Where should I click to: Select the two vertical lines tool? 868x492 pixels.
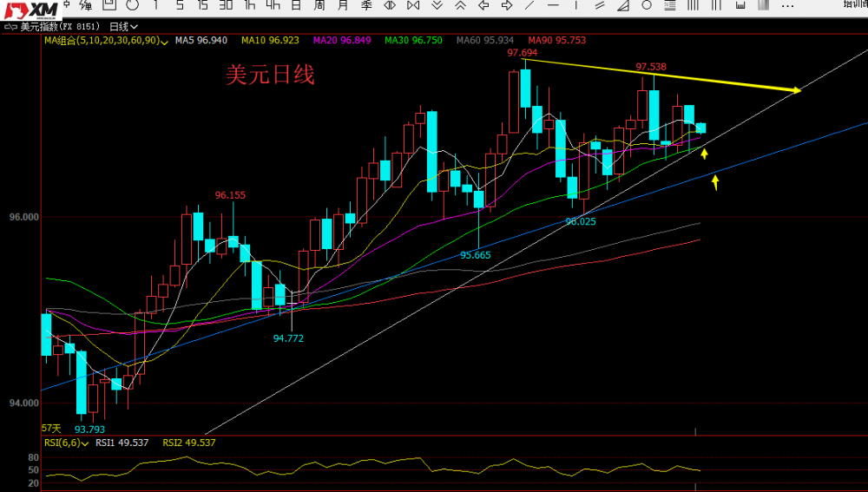point(716,5)
